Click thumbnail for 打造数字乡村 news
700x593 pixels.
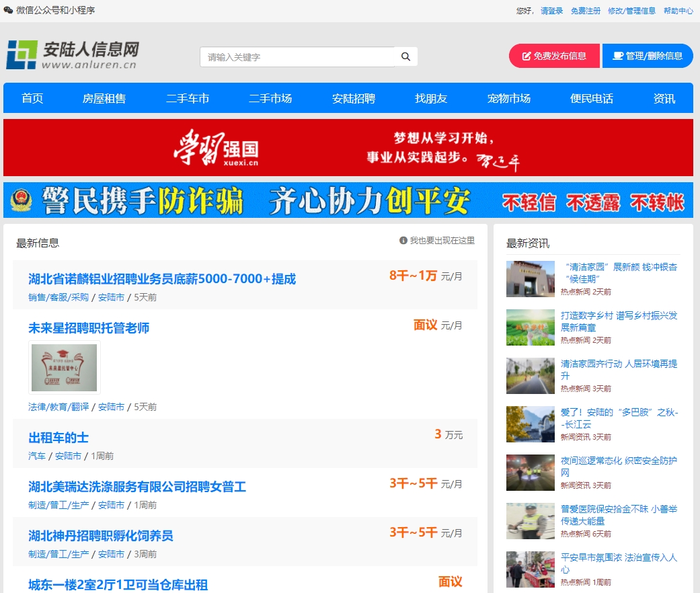pyautogui.click(x=531, y=327)
